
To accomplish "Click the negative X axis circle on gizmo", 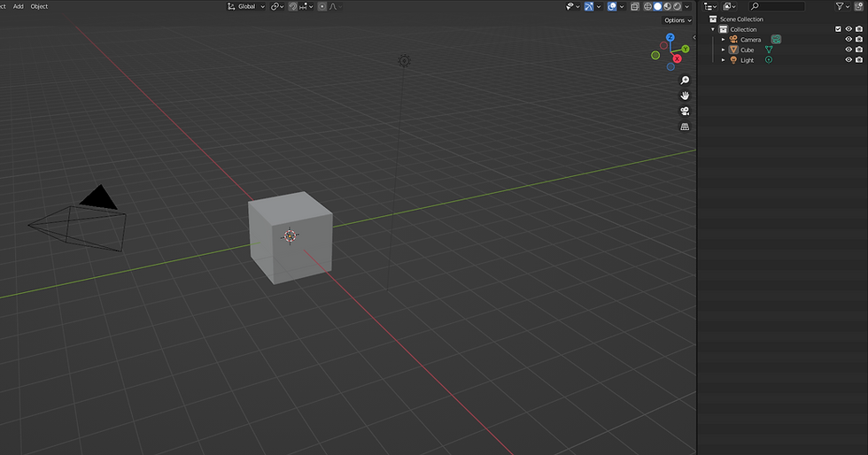I will point(663,45).
